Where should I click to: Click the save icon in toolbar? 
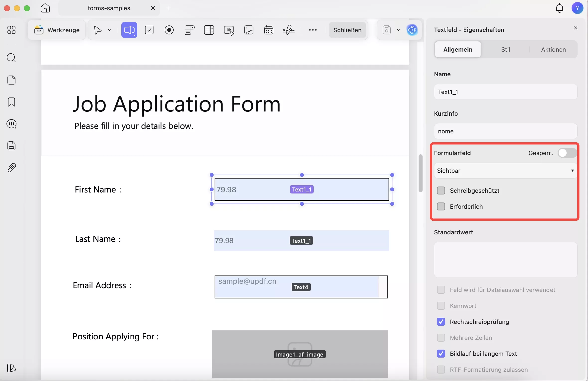[x=386, y=30]
